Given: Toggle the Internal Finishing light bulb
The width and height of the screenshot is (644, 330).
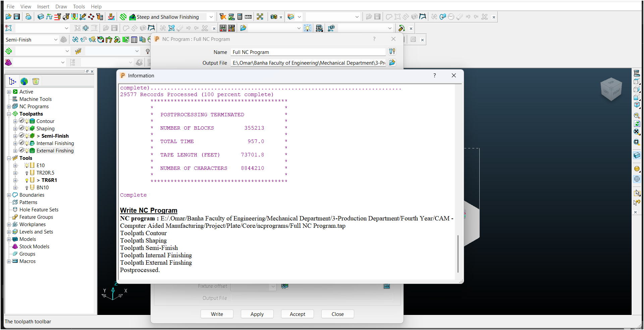Looking at the screenshot, I should 27,143.
